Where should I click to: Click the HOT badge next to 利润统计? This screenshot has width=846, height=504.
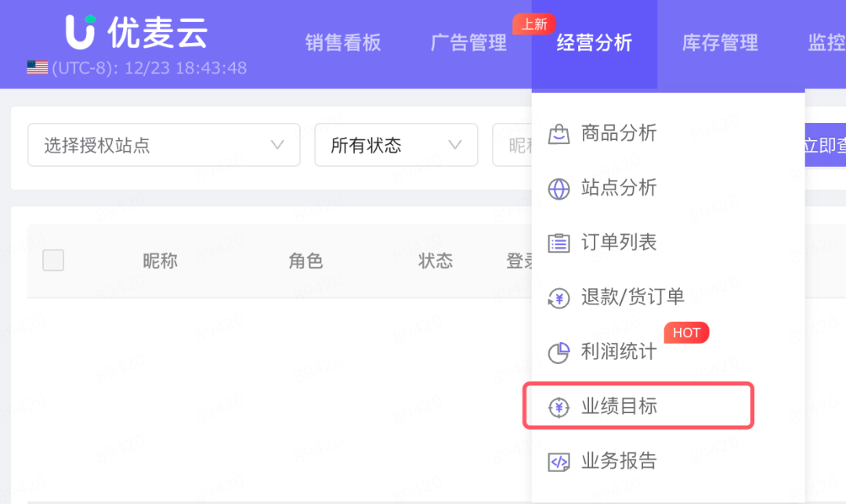pos(686,333)
